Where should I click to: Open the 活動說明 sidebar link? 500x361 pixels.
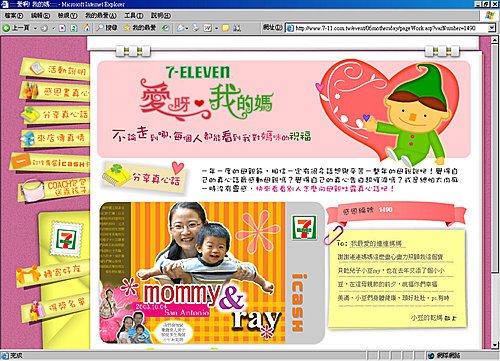[55, 69]
